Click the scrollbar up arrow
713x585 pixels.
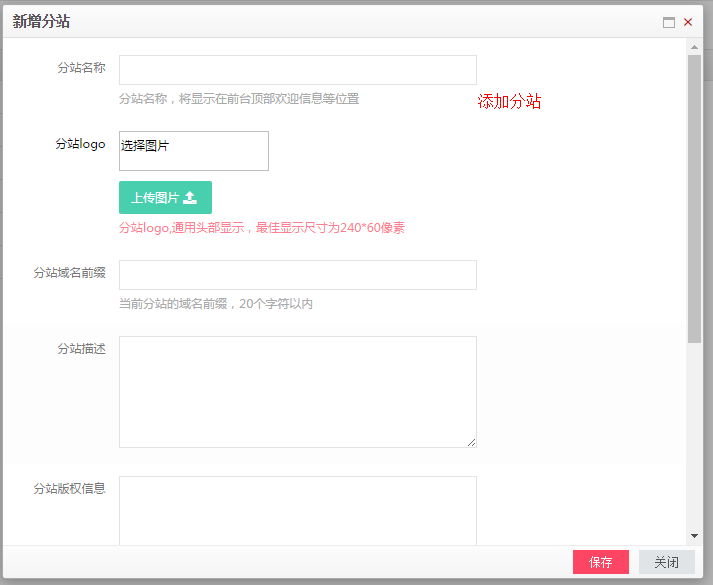[x=694, y=47]
